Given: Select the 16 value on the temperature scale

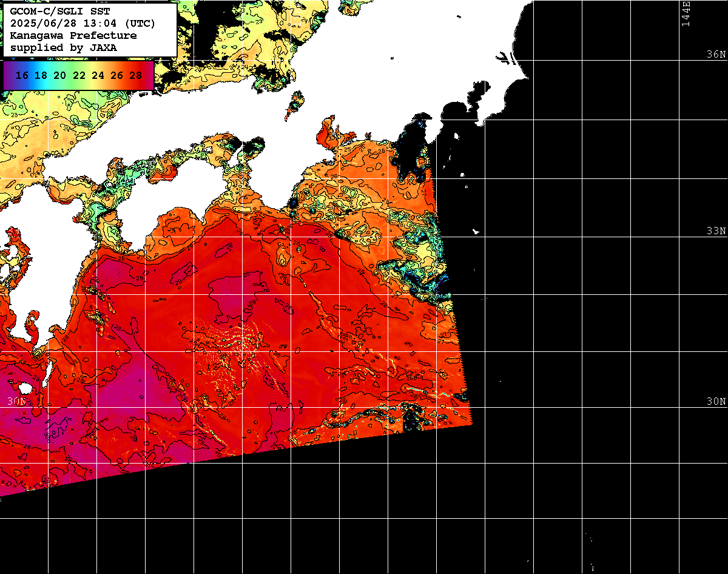Looking at the screenshot, I should pos(22,75).
